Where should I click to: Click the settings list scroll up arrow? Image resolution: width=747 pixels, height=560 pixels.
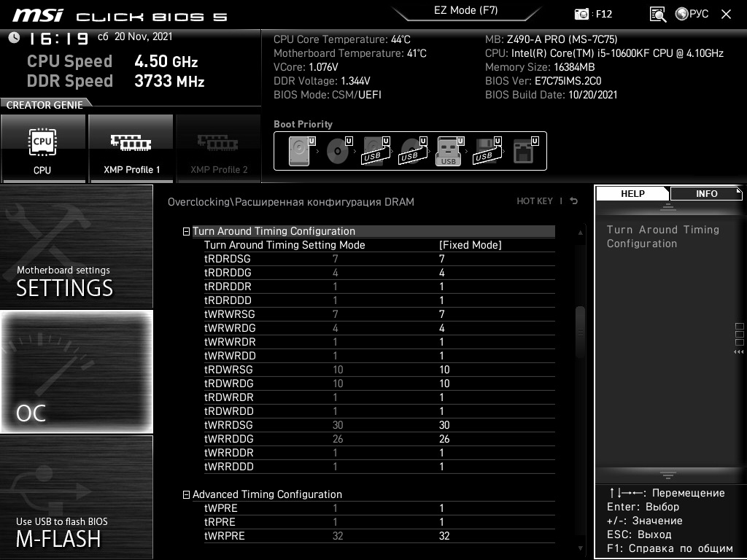pyautogui.click(x=580, y=233)
